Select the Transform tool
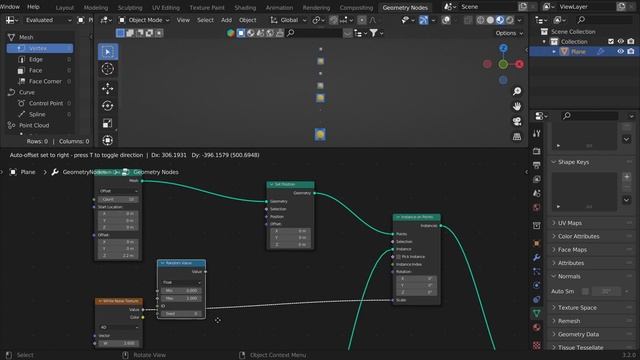Viewport: 640px width, 360px height. click(108, 140)
